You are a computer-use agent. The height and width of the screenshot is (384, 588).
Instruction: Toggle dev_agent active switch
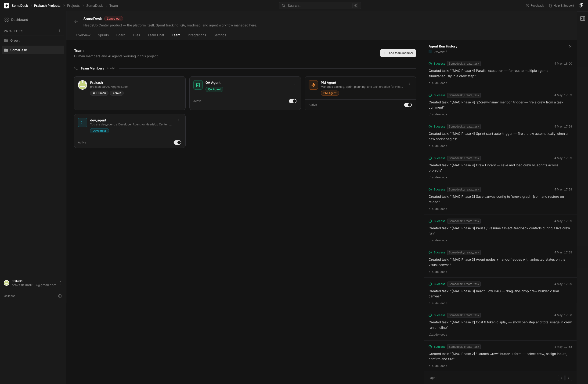click(177, 143)
